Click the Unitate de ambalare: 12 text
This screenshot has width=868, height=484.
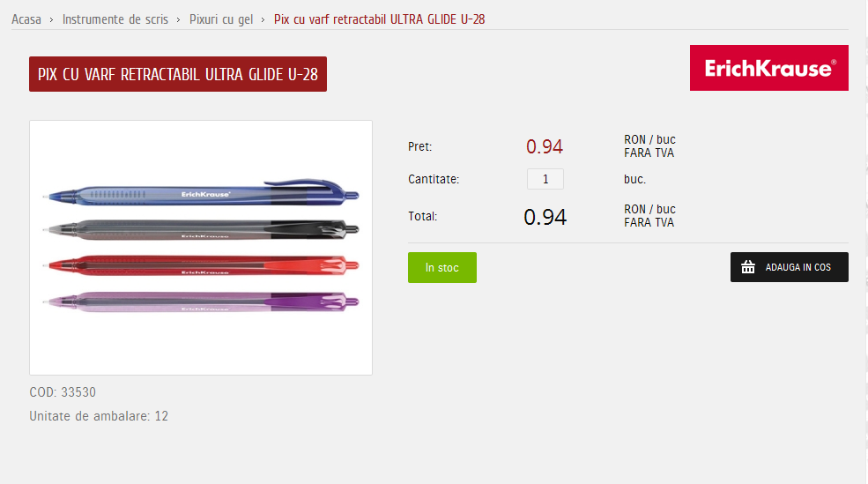99,416
